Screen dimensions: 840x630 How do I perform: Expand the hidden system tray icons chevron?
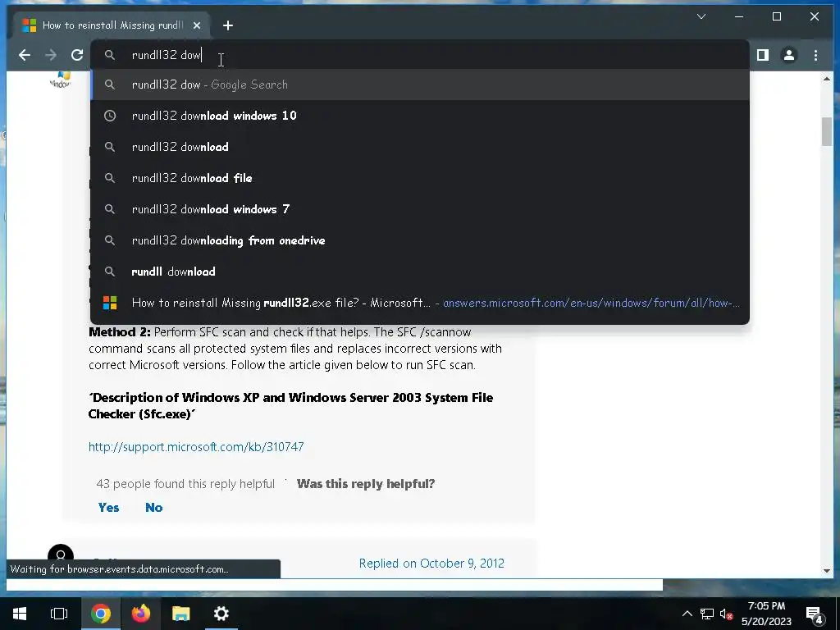click(687, 614)
